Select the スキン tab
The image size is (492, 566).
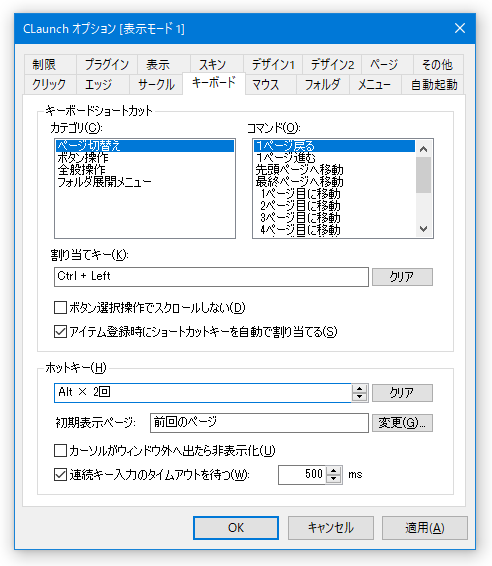(217, 65)
